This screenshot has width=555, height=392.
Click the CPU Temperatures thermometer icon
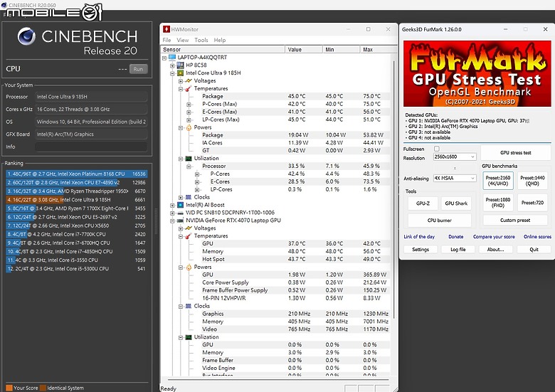coord(189,88)
